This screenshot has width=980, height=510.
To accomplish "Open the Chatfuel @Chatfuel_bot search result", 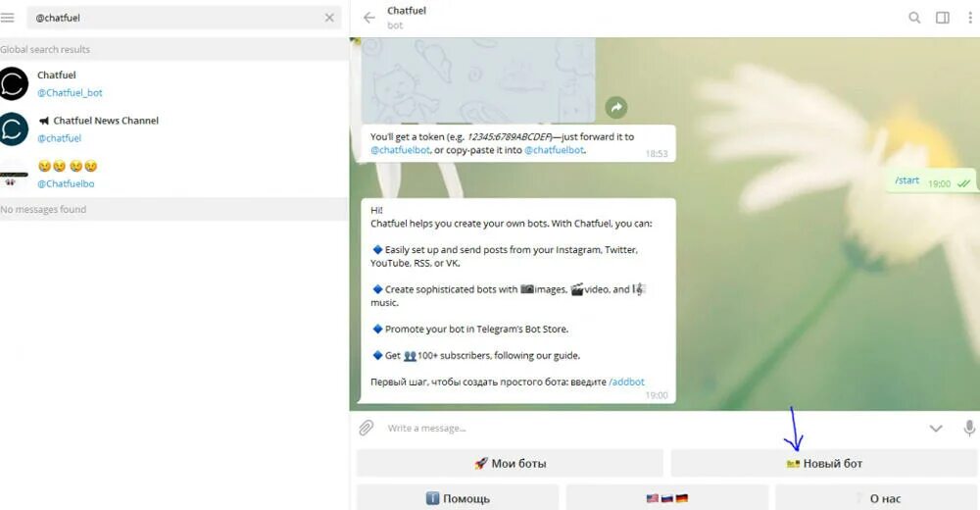I will tap(173, 83).
